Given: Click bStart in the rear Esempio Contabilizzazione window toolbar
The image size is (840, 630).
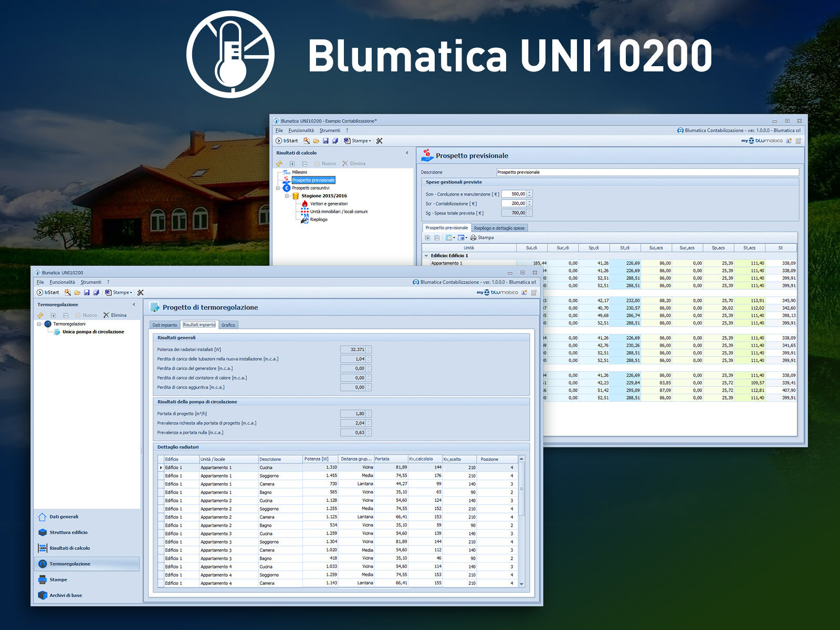Looking at the screenshot, I should tap(287, 141).
